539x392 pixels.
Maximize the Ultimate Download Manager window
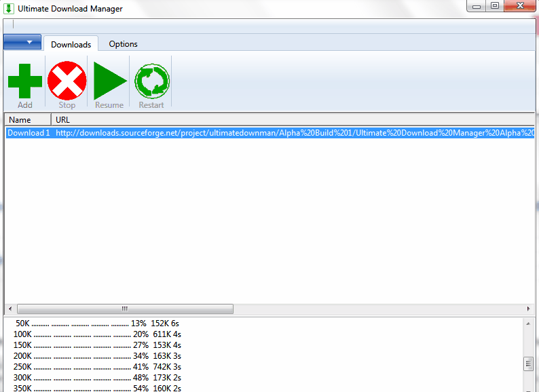click(495, 6)
